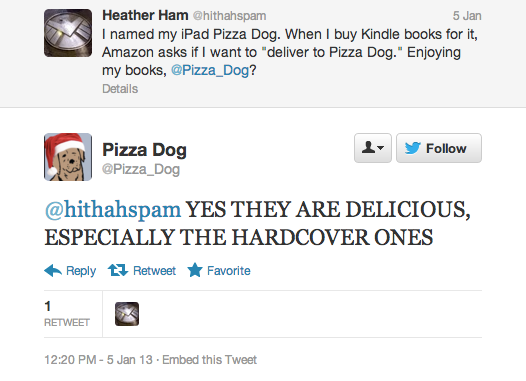Click the retweet arrows icon

pos(118,270)
